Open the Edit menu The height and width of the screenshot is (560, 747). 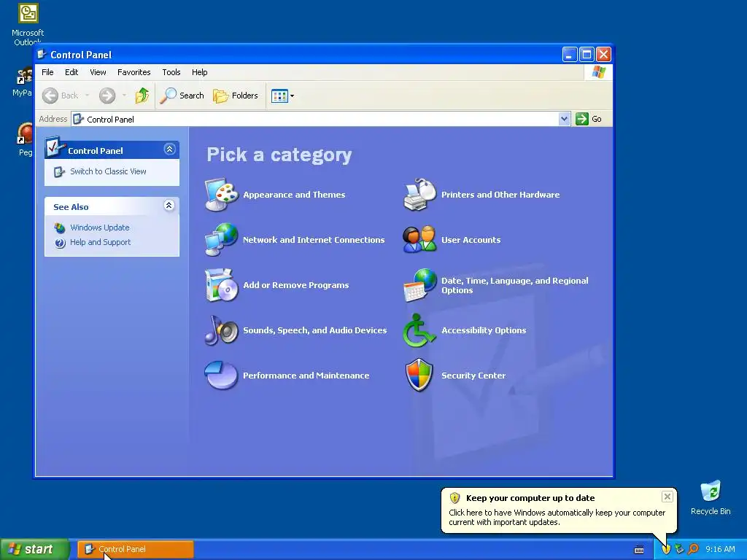coord(71,72)
